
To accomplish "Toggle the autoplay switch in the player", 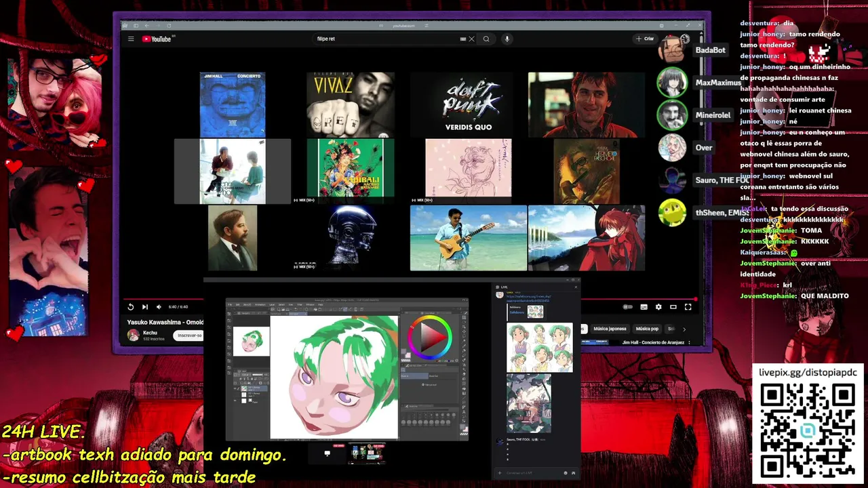I will pos(628,307).
